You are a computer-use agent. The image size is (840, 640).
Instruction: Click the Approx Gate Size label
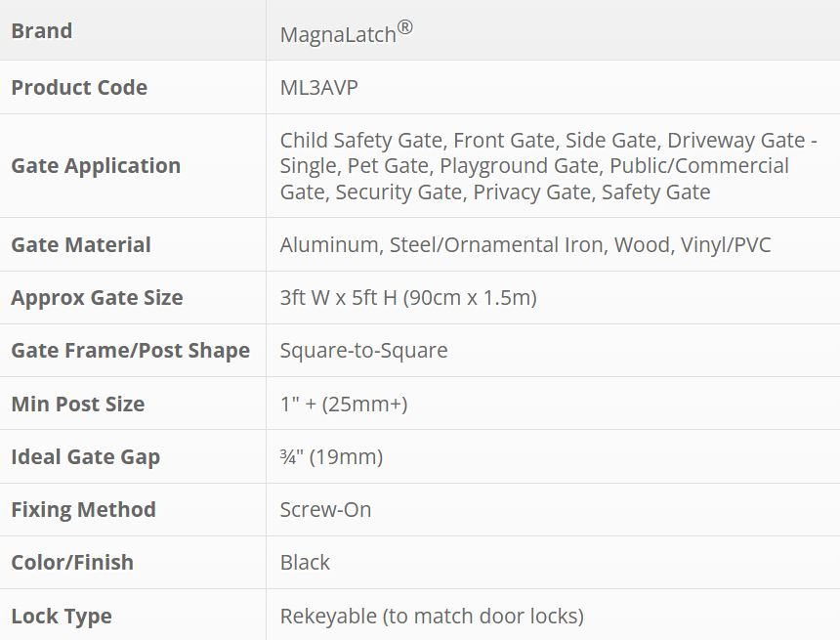point(97,298)
